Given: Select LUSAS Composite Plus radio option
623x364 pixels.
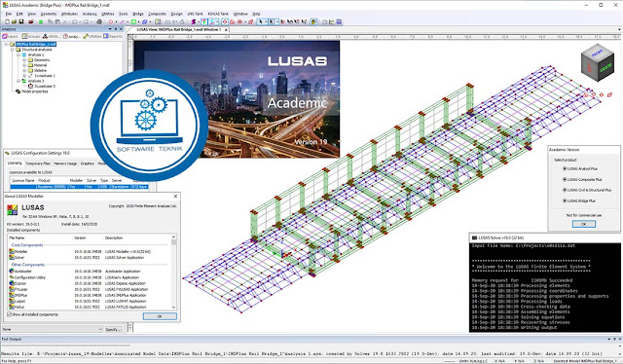Looking at the screenshot, I should tap(565, 180).
